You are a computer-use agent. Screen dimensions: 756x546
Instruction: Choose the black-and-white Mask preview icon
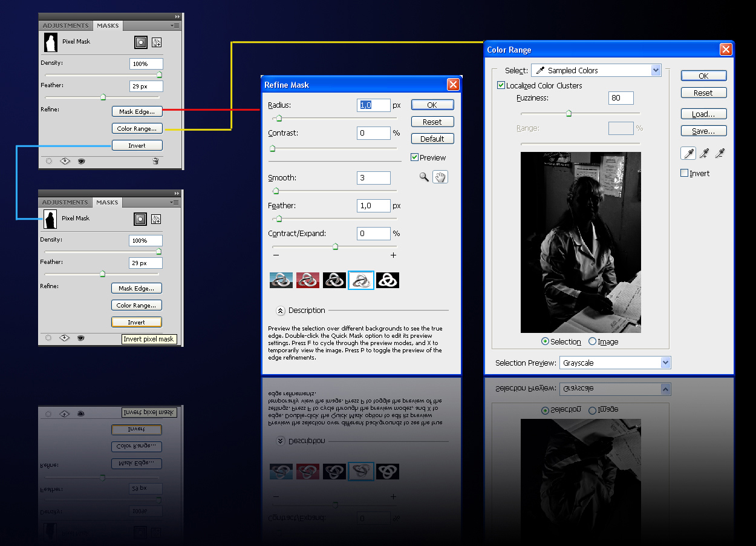point(388,280)
